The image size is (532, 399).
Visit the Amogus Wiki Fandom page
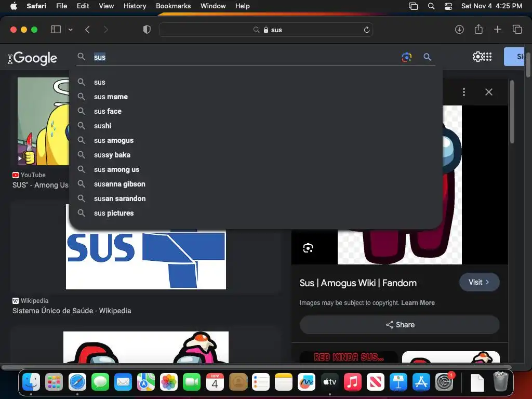tap(479, 282)
